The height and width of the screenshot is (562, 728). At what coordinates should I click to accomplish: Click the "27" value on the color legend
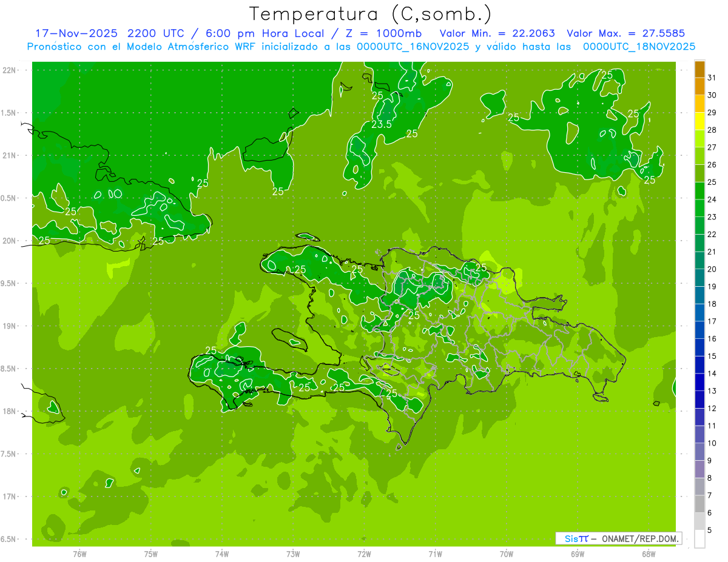(712, 147)
